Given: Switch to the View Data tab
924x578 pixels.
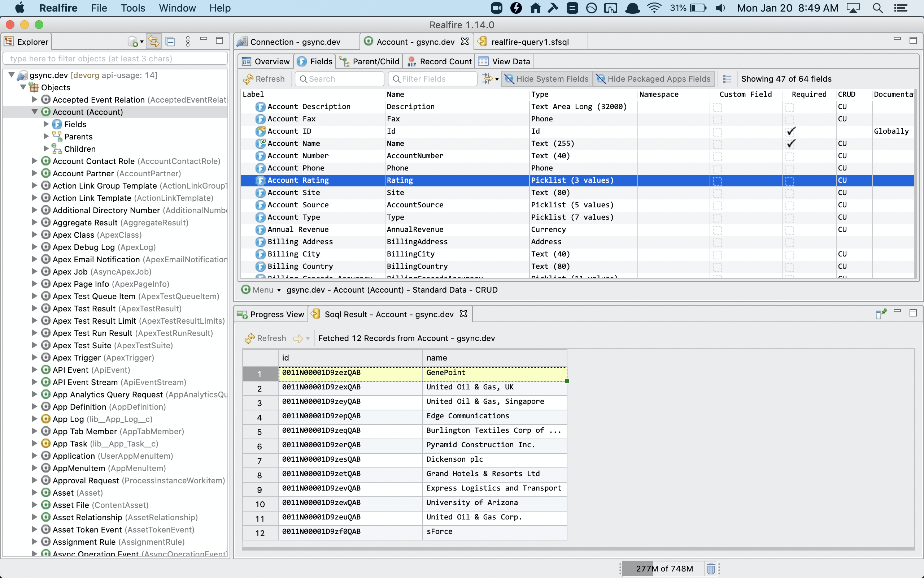Looking at the screenshot, I should (x=504, y=61).
